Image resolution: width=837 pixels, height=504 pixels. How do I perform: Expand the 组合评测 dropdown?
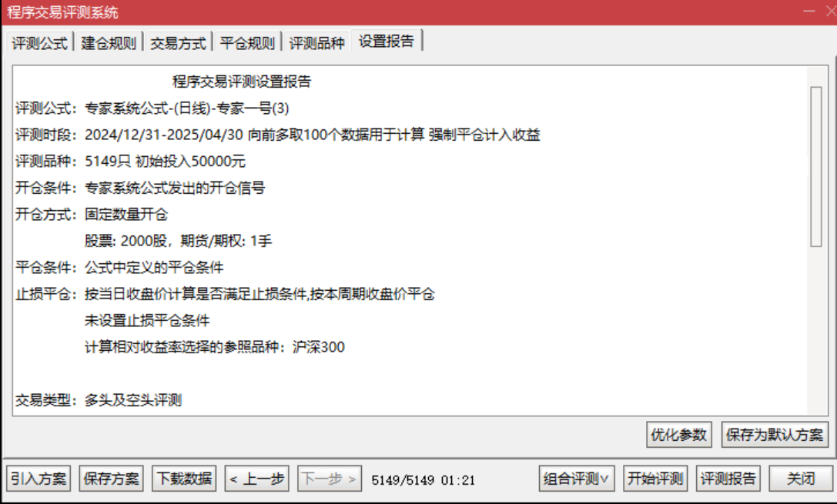[x=577, y=479]
